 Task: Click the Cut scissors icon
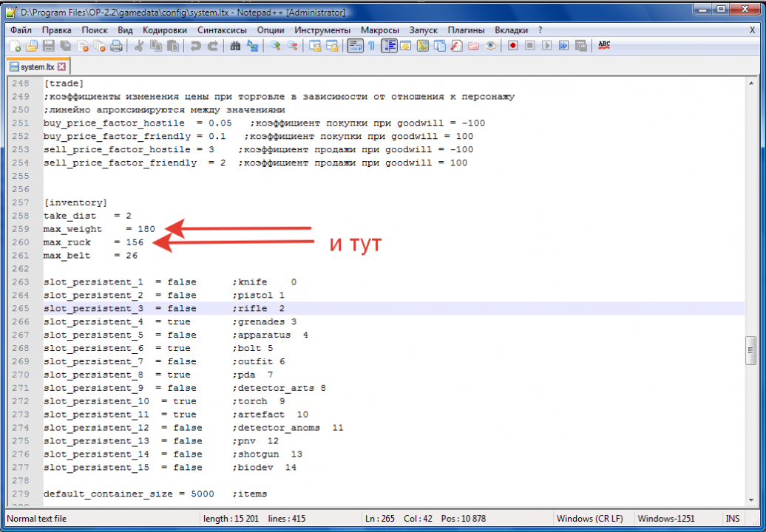(x=139, y=47)
